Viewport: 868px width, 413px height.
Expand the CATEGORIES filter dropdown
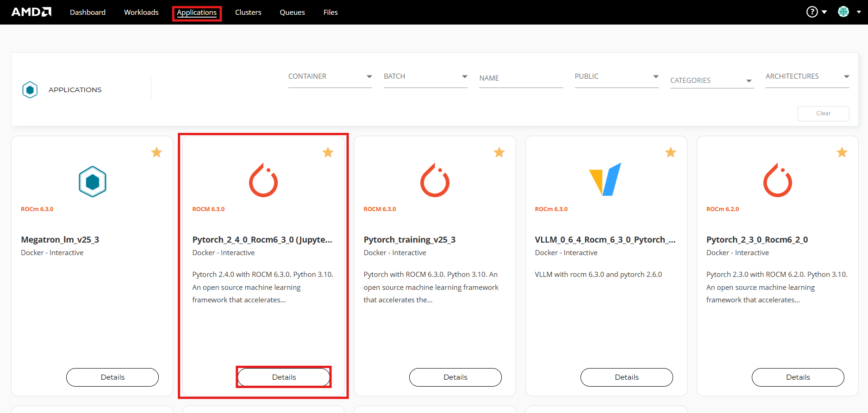[x=712, y=81]
